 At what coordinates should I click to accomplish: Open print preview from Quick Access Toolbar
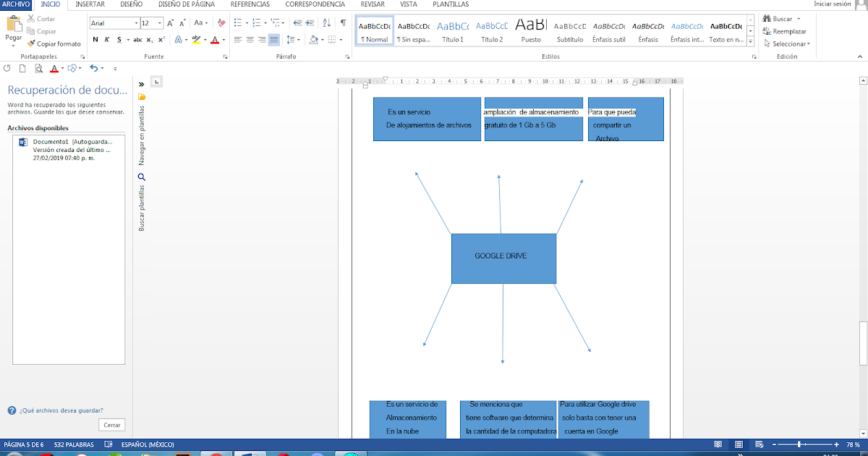pos(38,69)
